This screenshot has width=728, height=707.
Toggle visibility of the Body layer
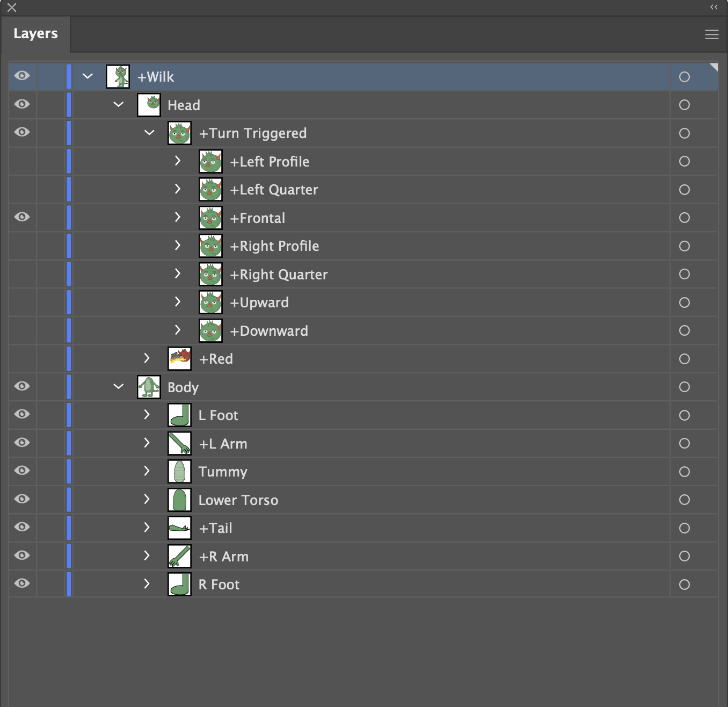(21, 386)
